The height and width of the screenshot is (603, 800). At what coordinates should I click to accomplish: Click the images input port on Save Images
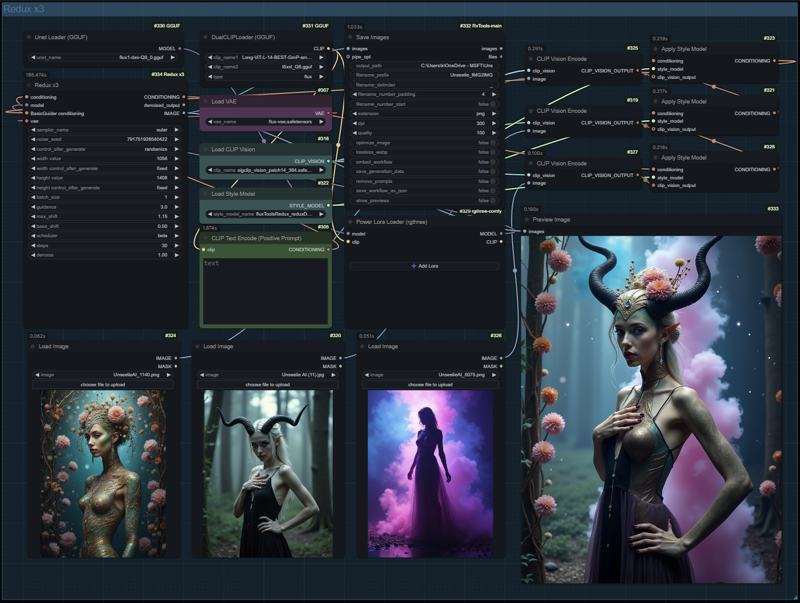[348, 49]
